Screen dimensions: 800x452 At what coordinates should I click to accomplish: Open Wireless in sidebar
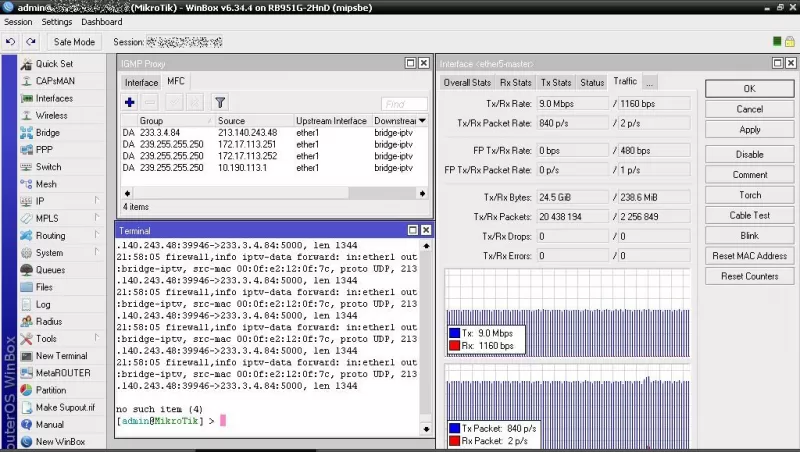coord(51,116)
